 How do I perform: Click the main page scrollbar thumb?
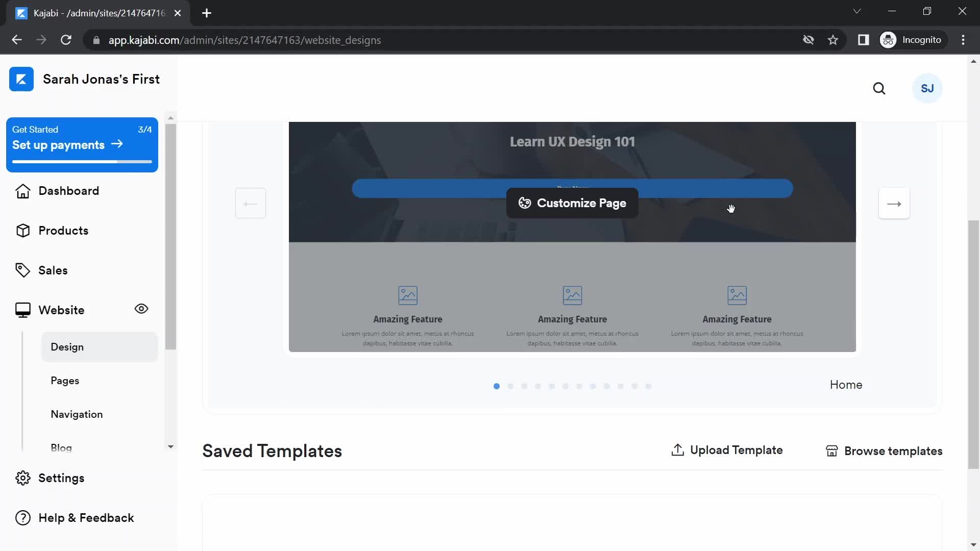pos(973,344)
